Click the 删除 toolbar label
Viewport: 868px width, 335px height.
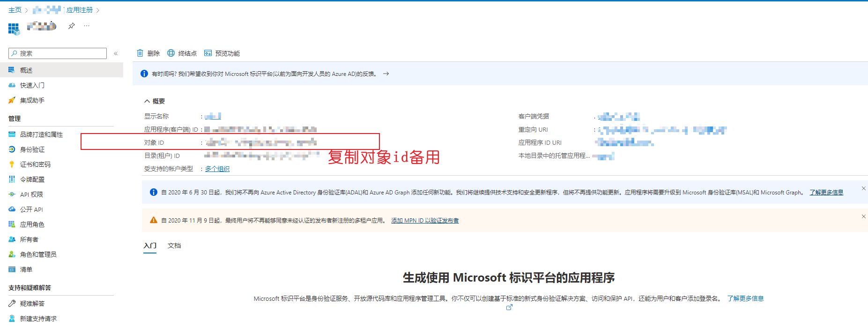click(154, 53)
